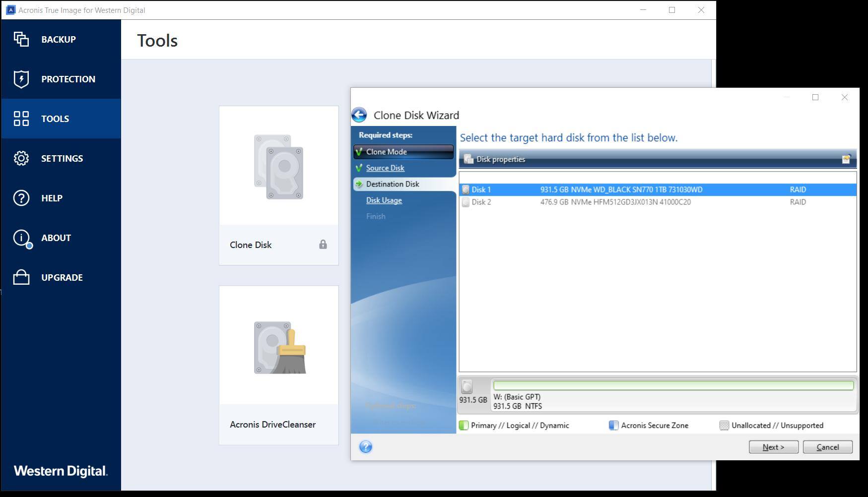Open the Acronis DriveCleanser tile

[x=278, y=365]
